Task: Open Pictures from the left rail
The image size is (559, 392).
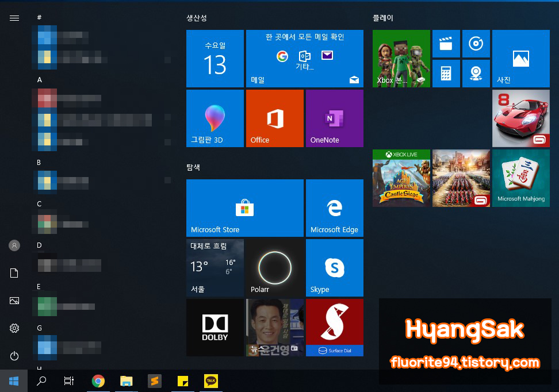Action: pyautogui.click(x=14, y=301)
